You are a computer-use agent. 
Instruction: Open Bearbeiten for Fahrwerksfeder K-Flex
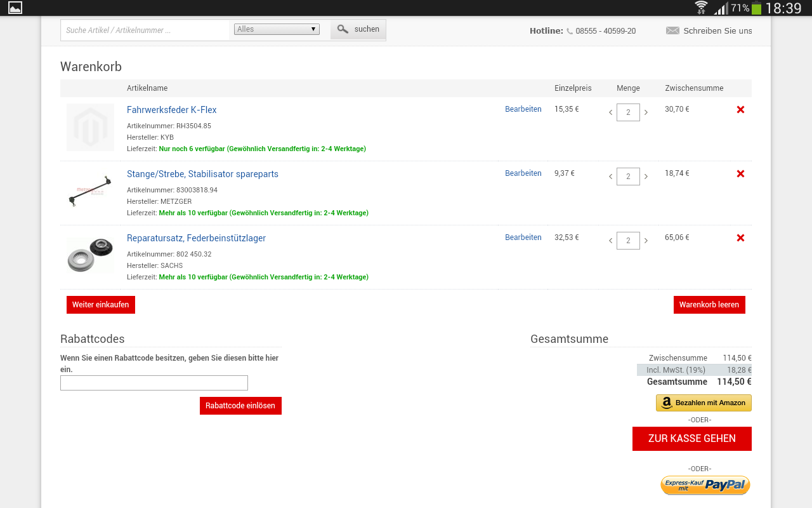tap(523, 109)
